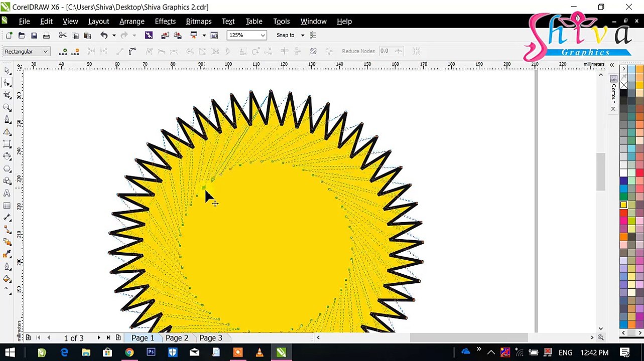
Task: Select the Fill tool bucket
Action: tap(7, 279)
